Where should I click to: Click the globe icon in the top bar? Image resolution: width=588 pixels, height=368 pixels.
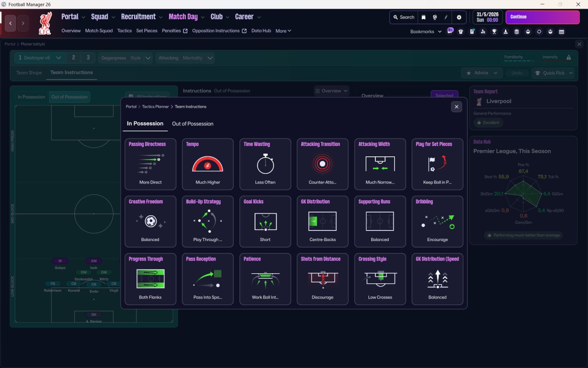click(435, 17)
